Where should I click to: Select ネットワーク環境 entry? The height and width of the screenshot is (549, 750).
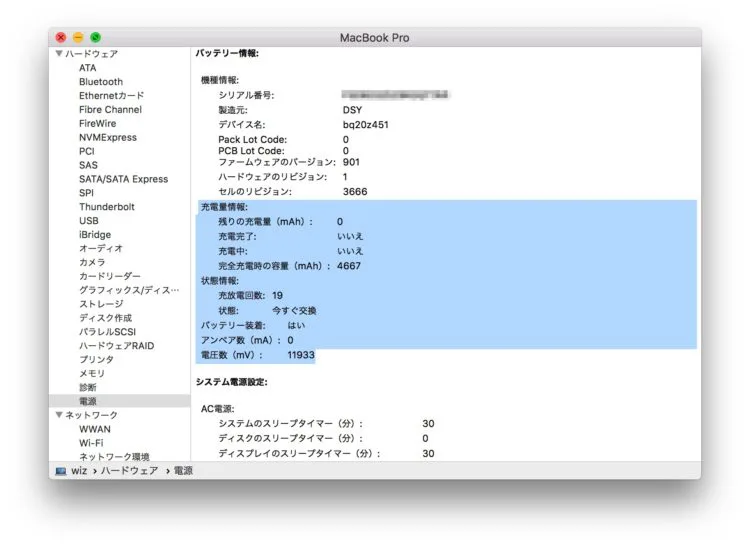(x=114, y=456)
